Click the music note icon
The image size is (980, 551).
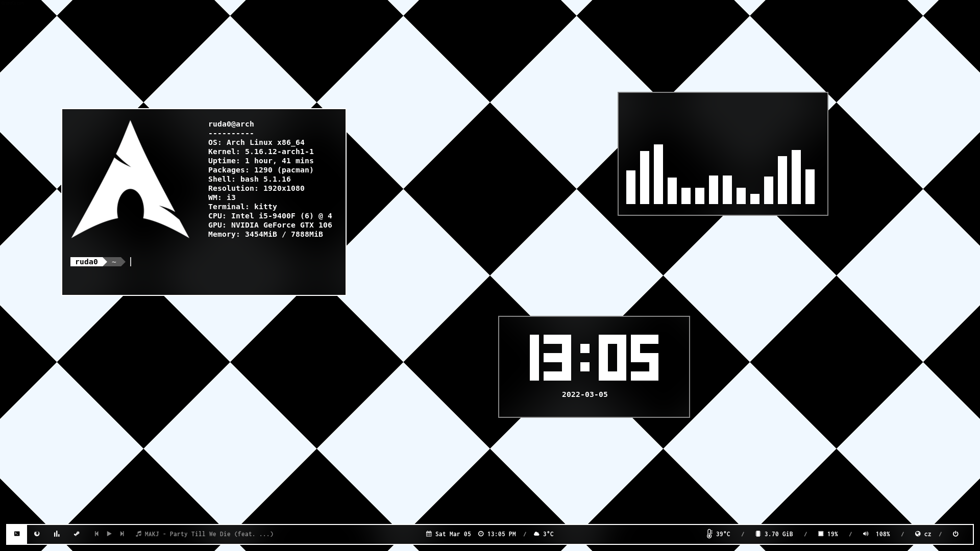[138, 534]
